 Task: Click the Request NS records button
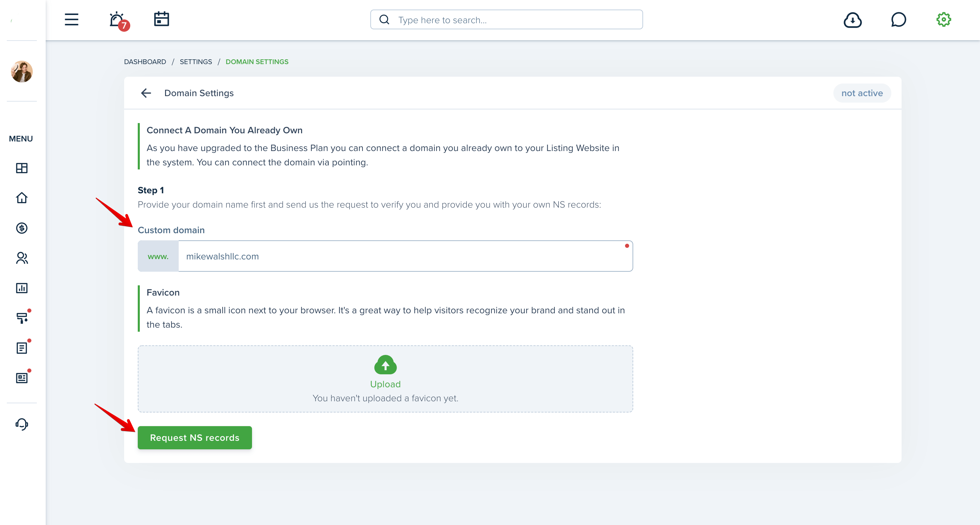click(x=195, y=437)
